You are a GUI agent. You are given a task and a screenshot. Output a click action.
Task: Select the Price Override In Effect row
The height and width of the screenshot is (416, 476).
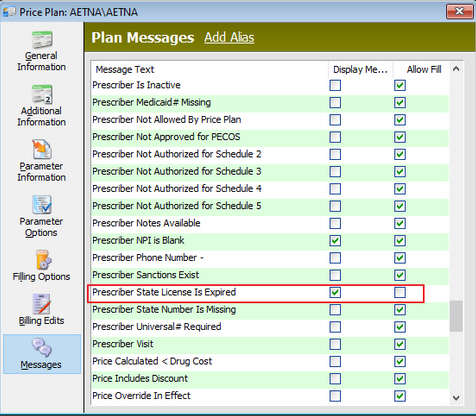click(270, 396)
